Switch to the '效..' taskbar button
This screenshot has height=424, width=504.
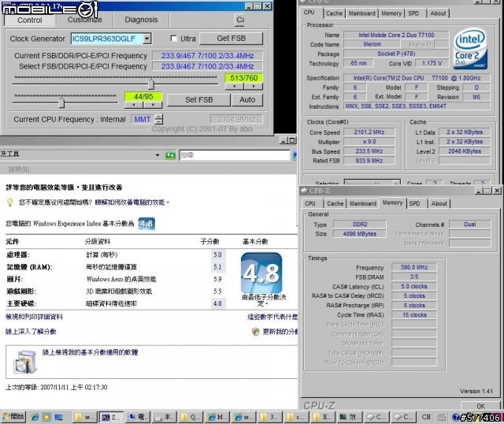click(x=350, y=417)
